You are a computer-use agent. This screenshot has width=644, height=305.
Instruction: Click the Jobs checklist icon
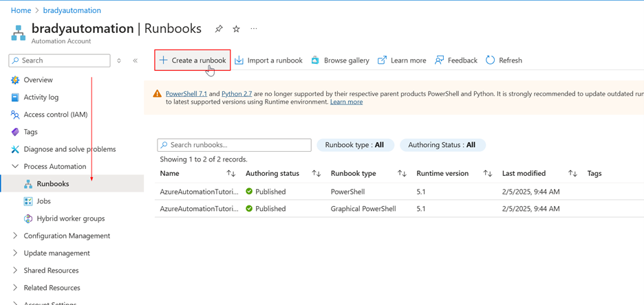point(28,201)
